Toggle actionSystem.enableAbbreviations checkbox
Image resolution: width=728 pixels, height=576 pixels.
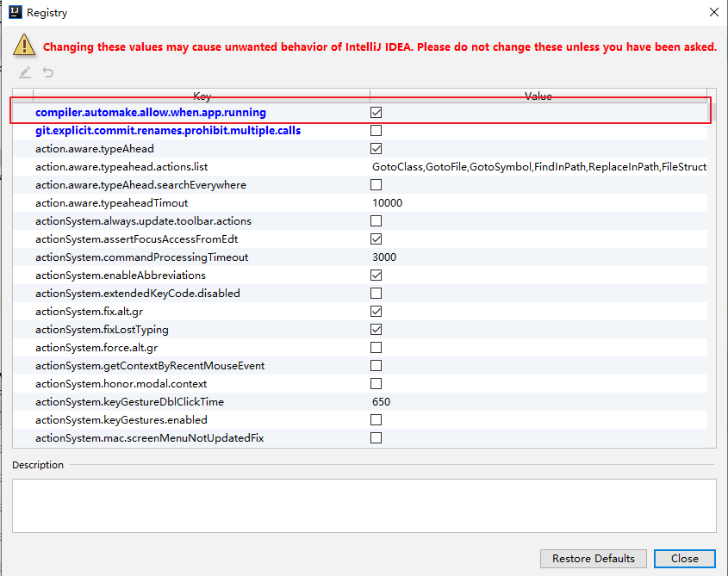click(376, 276)
